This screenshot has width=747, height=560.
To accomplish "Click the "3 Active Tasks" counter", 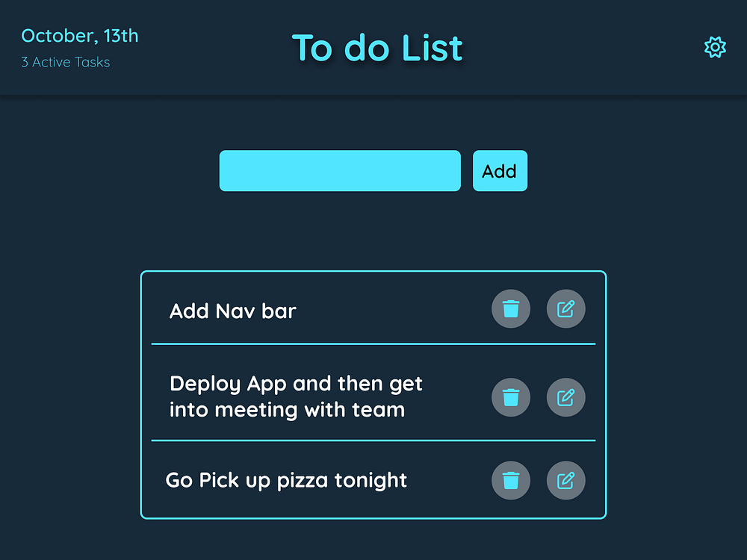I will (66, 63).
